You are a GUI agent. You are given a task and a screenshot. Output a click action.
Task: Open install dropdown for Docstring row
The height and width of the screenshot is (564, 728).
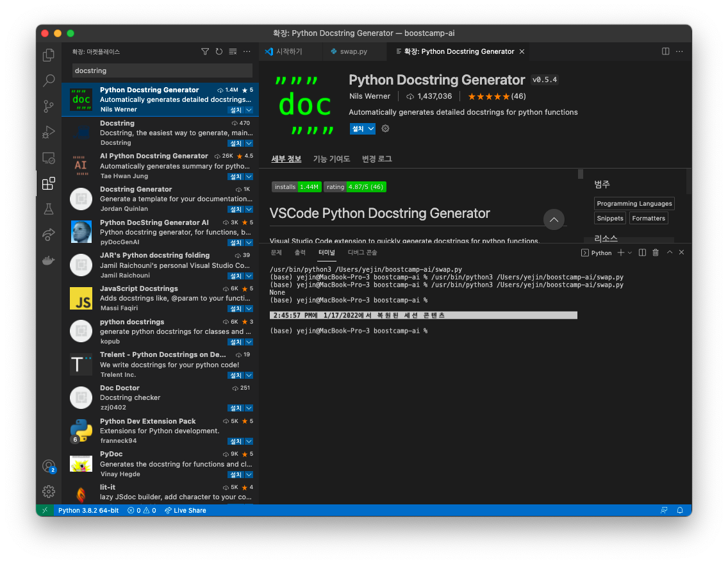tap(249, 144)
